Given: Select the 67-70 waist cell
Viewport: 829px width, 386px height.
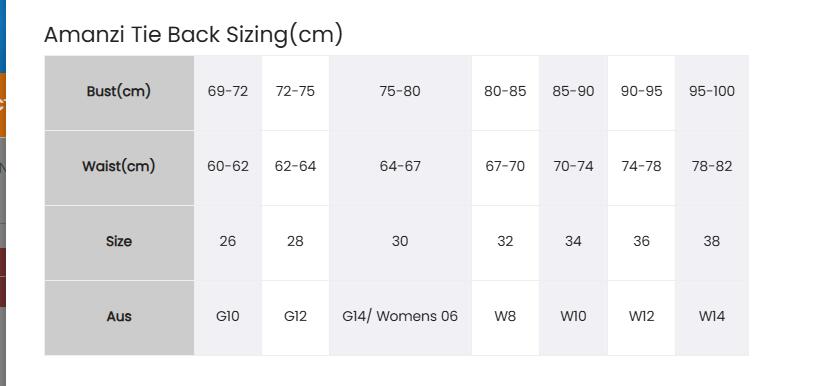Looking at the screenshot, I should click(505, 168).
